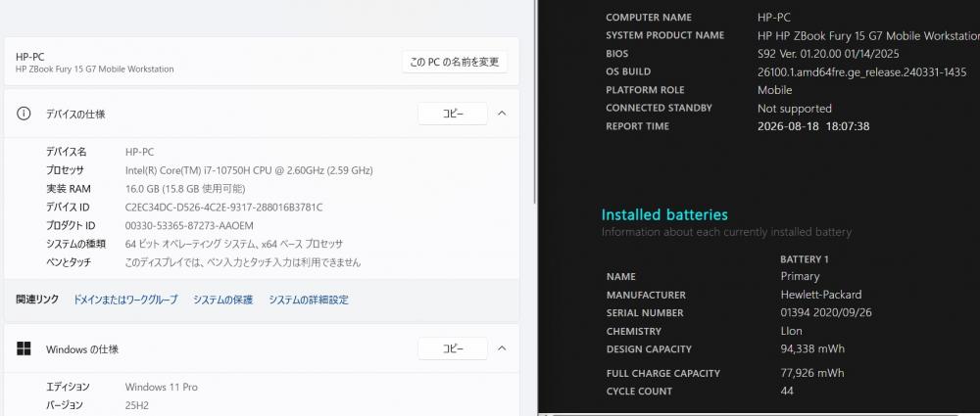Open the ドメインまたはワークグループ link
Screen dimensions: 980x416
125,300
